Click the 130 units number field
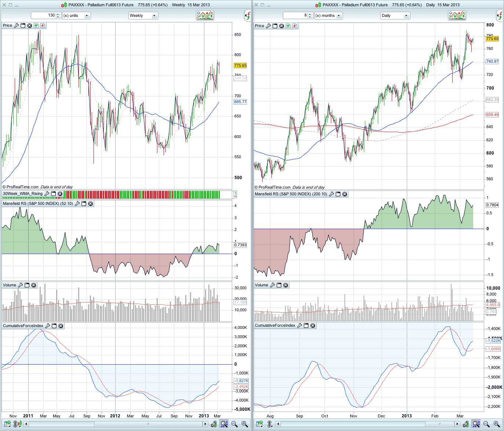The image size is (504, 431). [43, 15]
